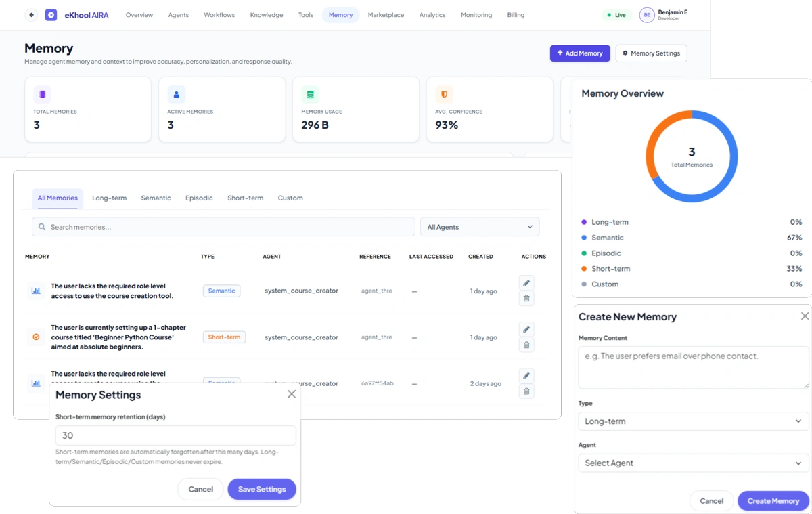Click the Search memories input field
Viewport: 812px width, 514px height.
pyautogui.click(x=223, y=227)
